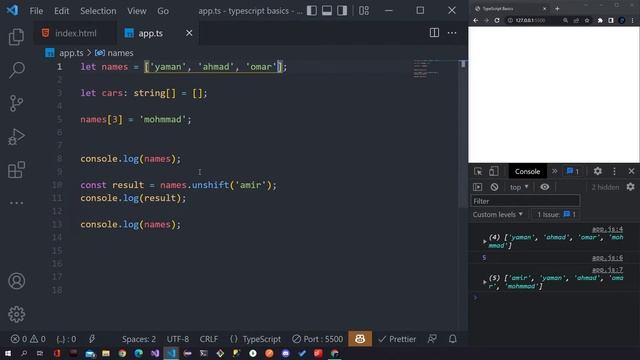Click the names breadcrumb symbol
Screen dimensions: 640x360
(x=120, y=53)
